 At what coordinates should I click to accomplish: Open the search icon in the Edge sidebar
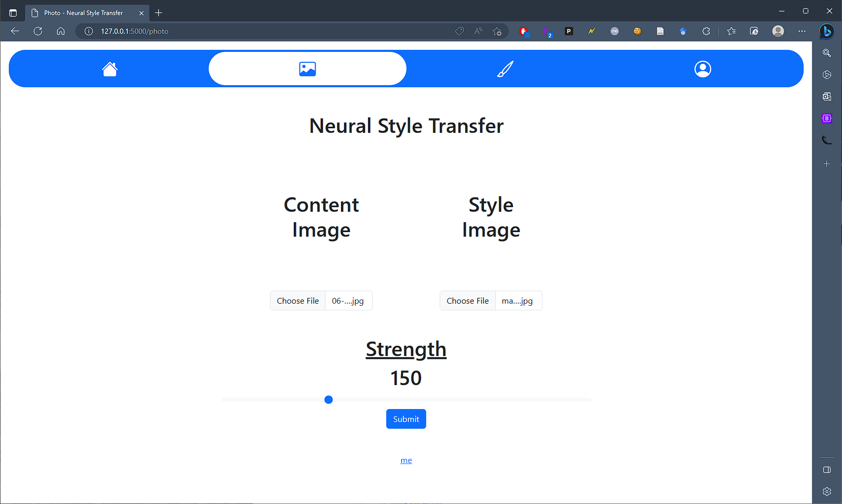pos(826,52)
